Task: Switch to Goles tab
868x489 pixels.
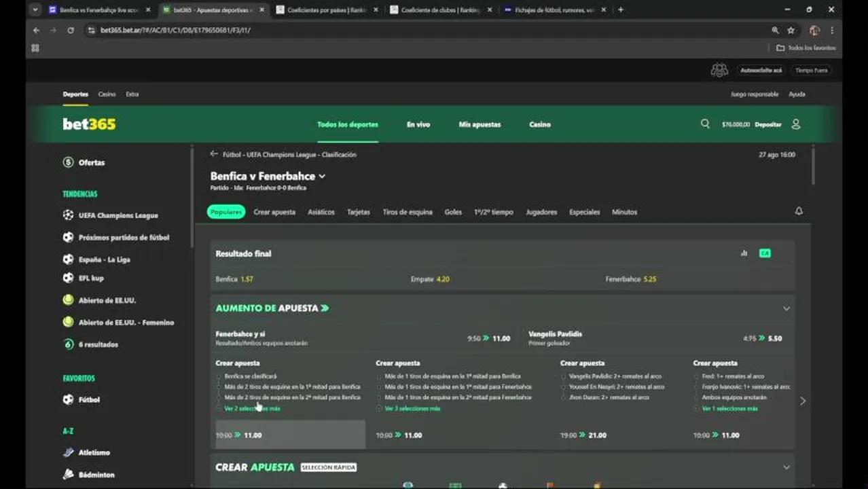Action: pyautogui.click(x=453, y=212)
